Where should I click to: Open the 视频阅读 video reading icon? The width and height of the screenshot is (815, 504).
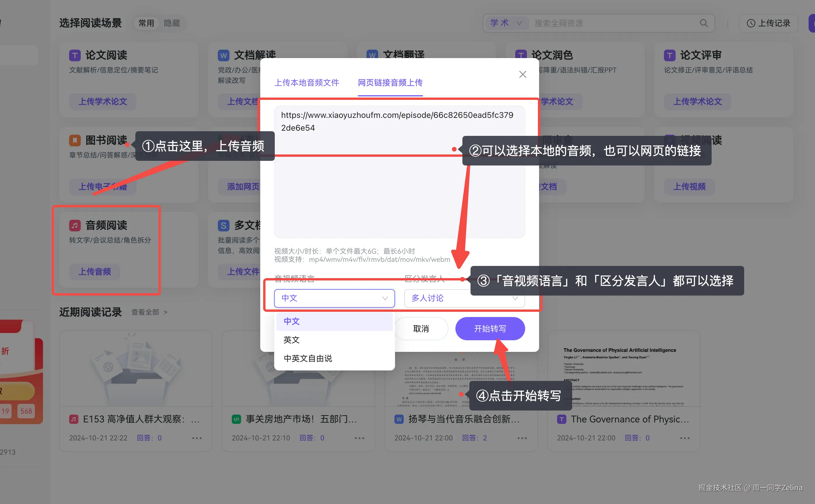point(669,140)
